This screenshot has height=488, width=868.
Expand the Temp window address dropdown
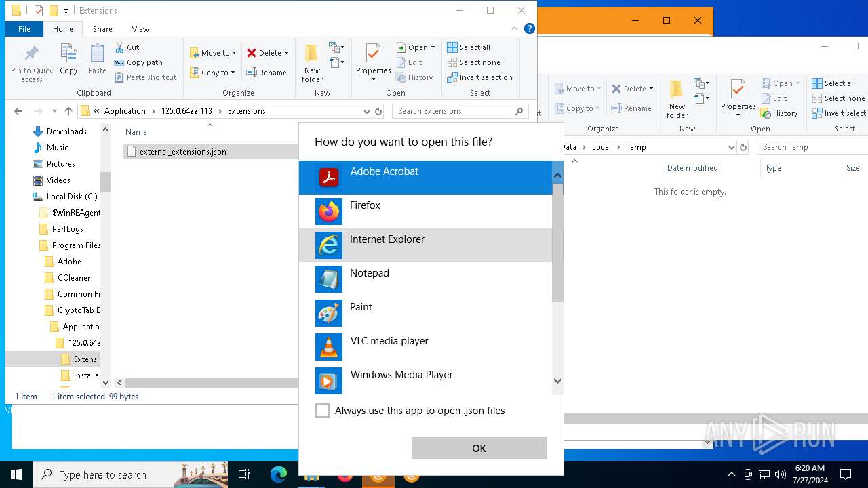pyautogui.click(x=732, y=147)
